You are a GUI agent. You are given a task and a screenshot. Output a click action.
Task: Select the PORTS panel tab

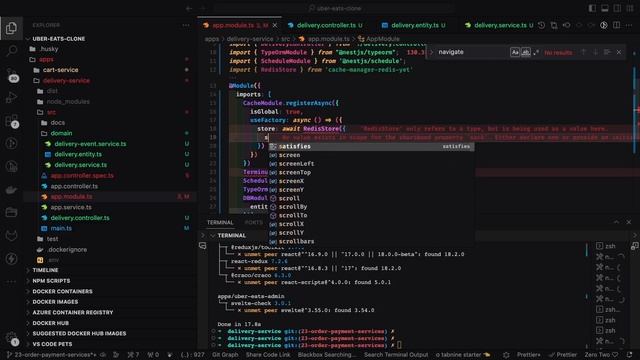pos(253,222)
